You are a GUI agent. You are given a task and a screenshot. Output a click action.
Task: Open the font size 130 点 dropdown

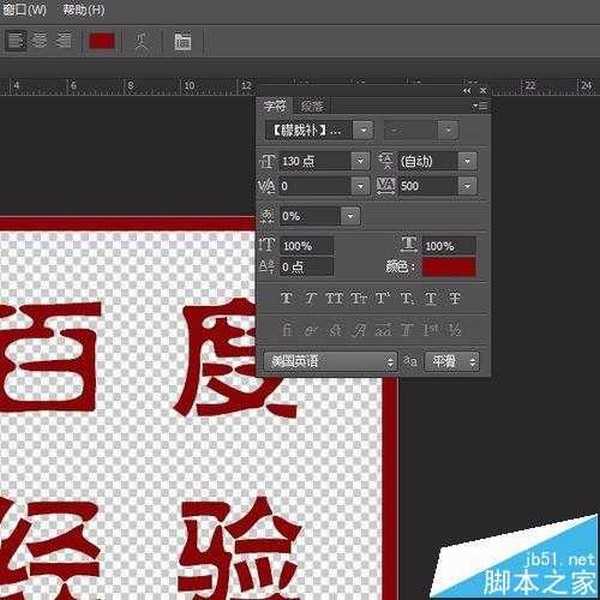pos(360,160)
